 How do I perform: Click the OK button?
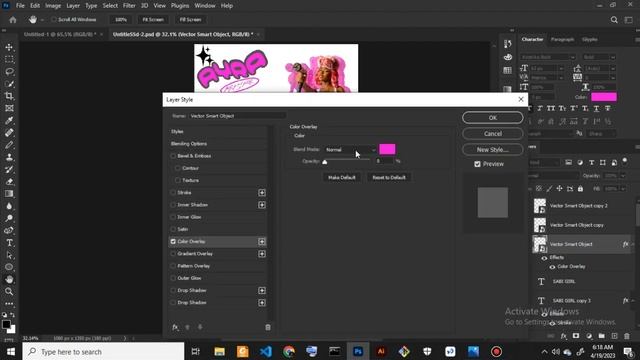coord(493,118)
